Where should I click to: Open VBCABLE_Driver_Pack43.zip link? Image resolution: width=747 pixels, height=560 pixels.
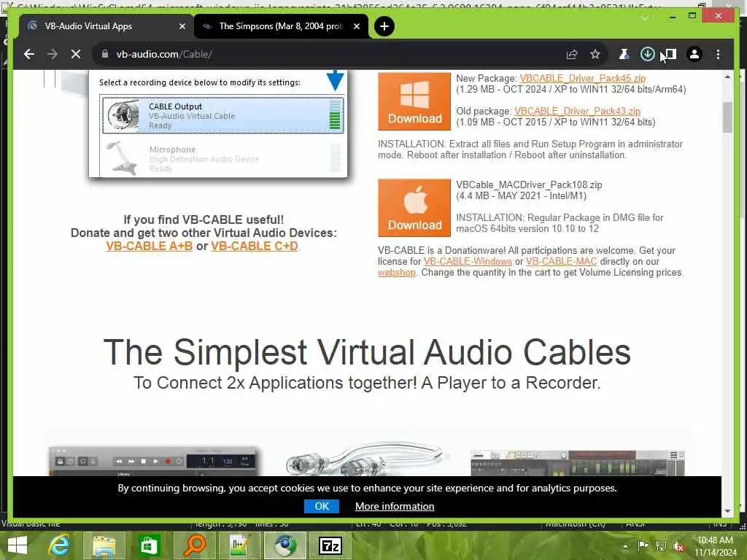(577, 111)
